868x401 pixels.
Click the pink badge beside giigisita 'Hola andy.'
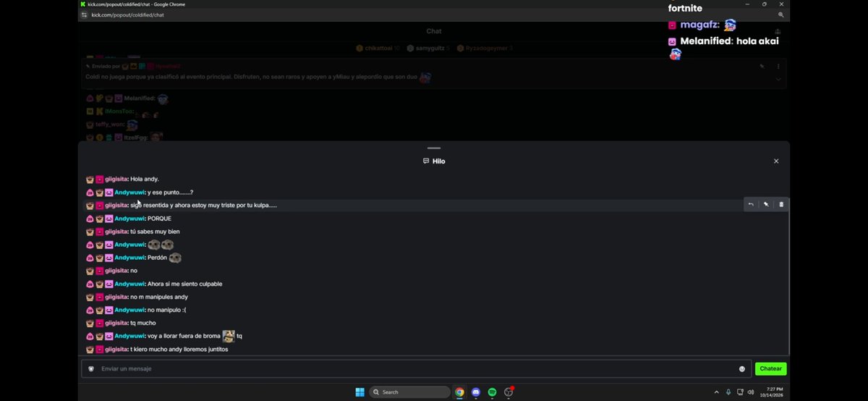click(x=100, y=179)
